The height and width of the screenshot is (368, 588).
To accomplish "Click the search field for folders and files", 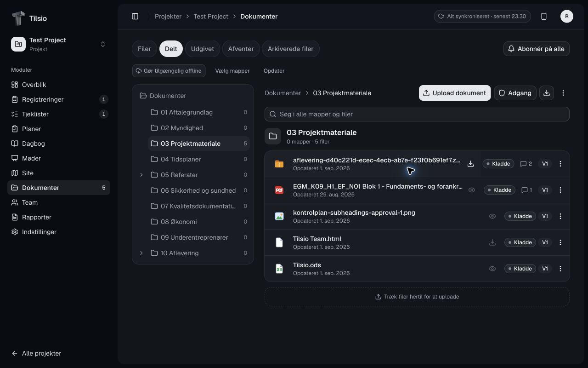I will coord(417,114).
